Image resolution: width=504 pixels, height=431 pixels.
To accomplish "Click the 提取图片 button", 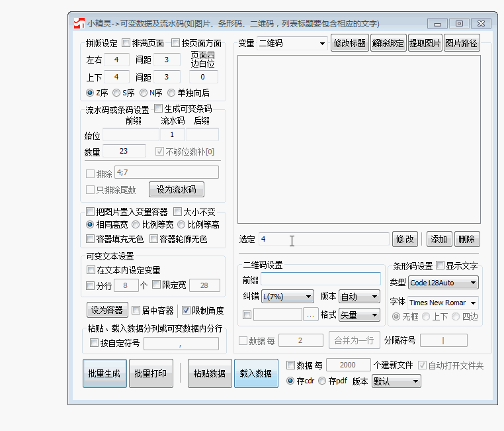I will coord(425,43).
